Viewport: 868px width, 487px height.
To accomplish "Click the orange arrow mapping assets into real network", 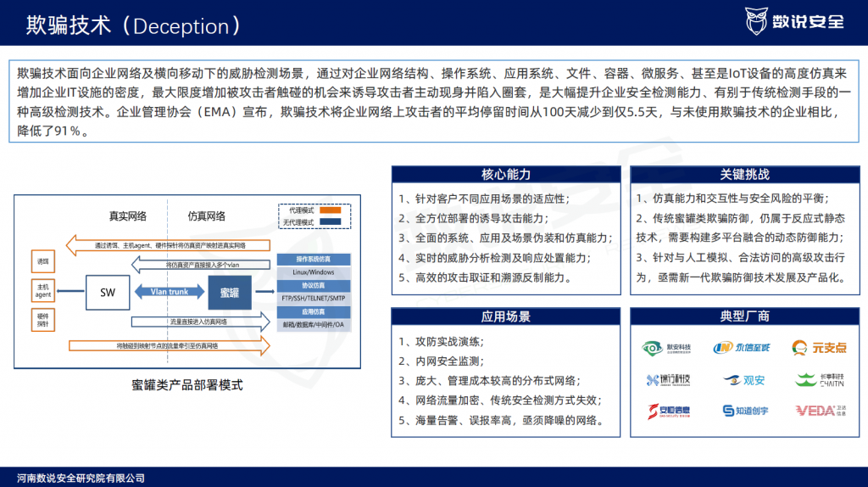I will pyautogui.click(x=169, y=245).
